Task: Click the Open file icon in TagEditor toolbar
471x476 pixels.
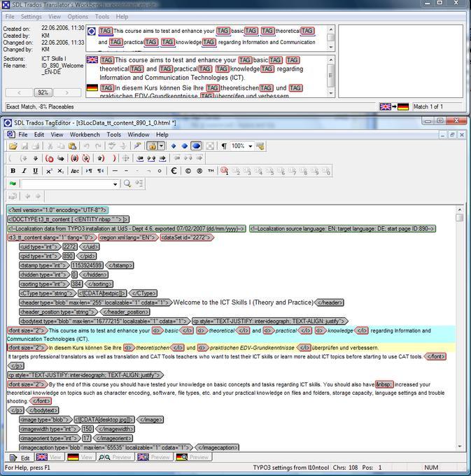Action: point(13,146)
